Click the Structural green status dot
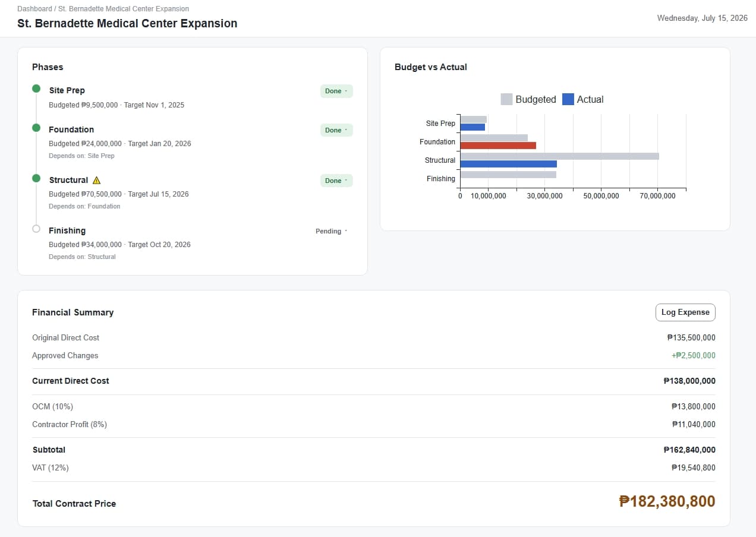Image resolution: width=756 pixels, height=537 pixels. (x=36, y=178)
